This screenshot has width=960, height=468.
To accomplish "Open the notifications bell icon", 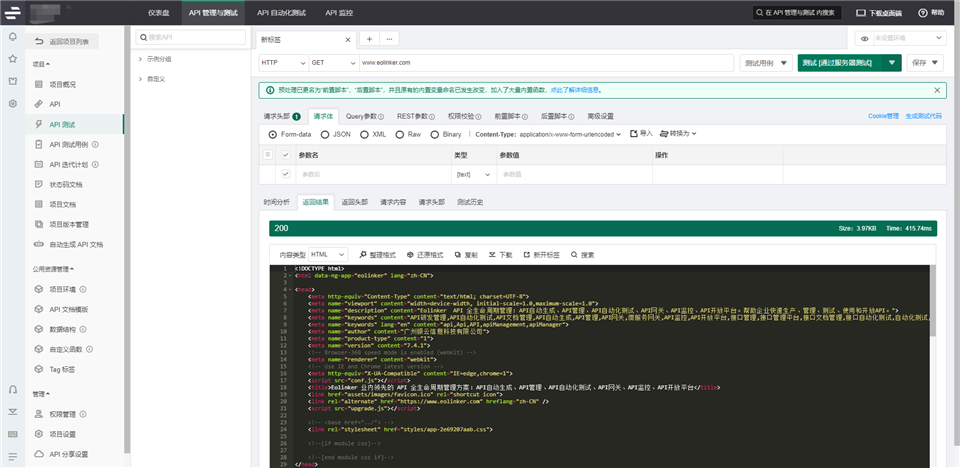I will (12, 37).
